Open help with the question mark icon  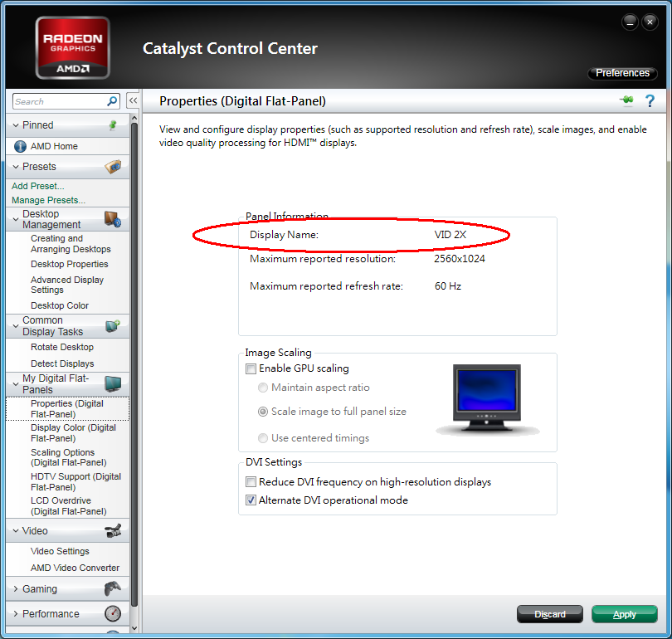(x=650, y=100)
